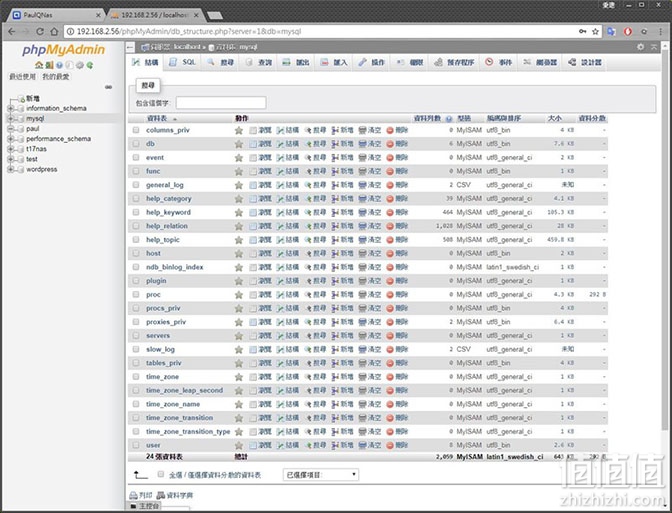The height and width of the screenshot is (513, 672).
Task: Expand test database tree node
Action: point(10,159)
